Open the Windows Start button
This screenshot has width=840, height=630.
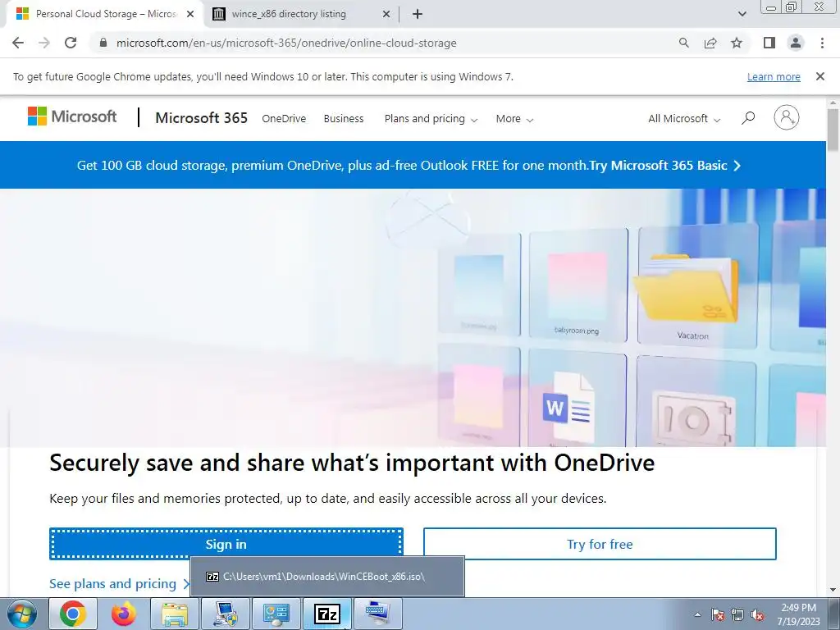[x=22, y=614]
